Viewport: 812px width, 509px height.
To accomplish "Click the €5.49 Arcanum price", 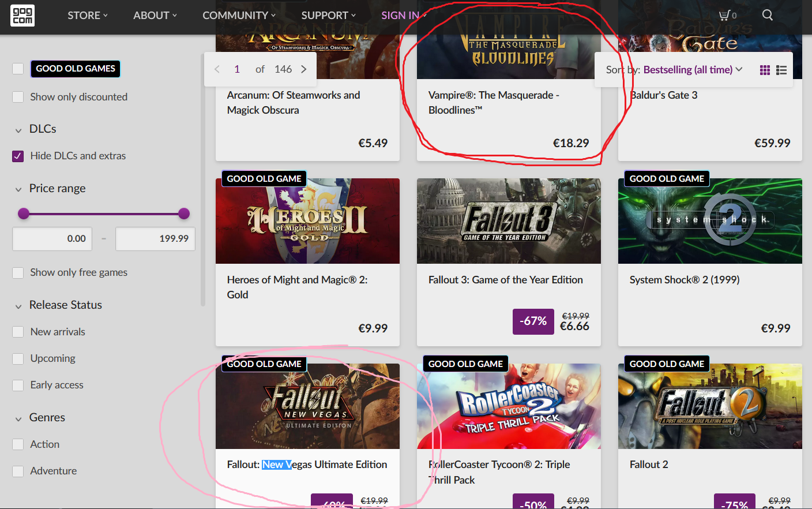I will coord(373,143).
